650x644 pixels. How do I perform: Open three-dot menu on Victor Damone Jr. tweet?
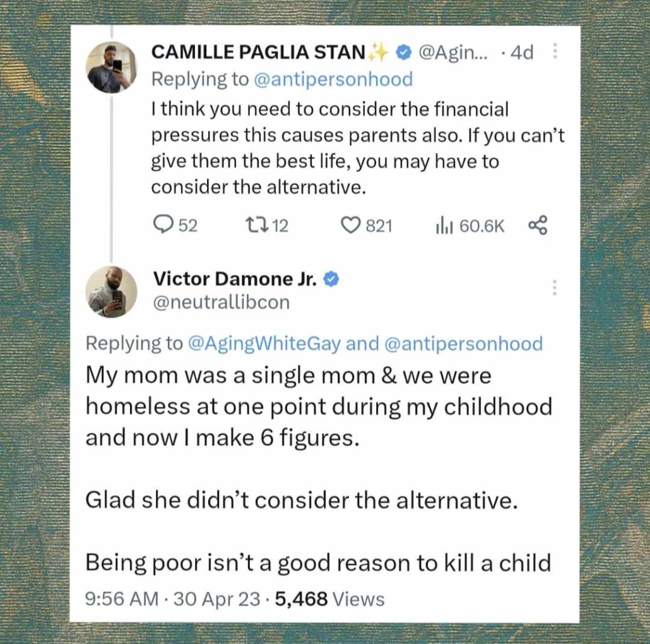tap(555, 287)
